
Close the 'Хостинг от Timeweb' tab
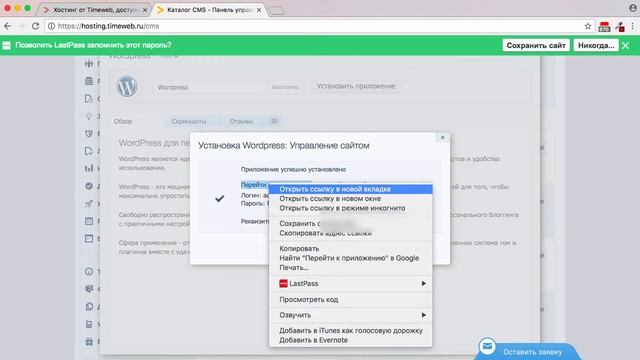coord(144,10)
